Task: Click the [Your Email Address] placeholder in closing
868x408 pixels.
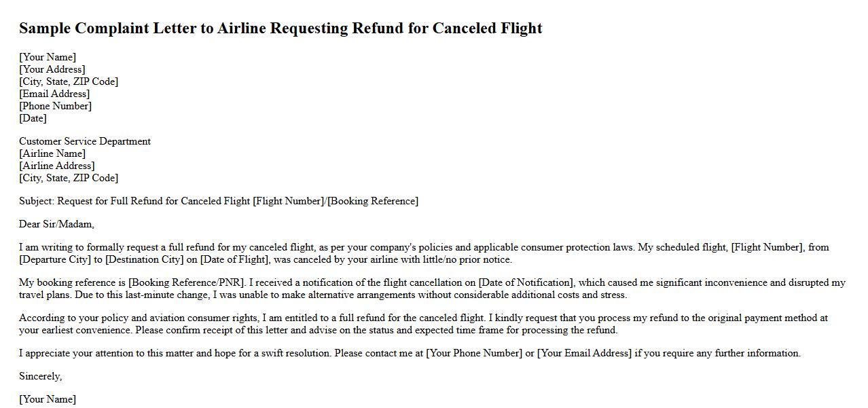Action: 584,353
